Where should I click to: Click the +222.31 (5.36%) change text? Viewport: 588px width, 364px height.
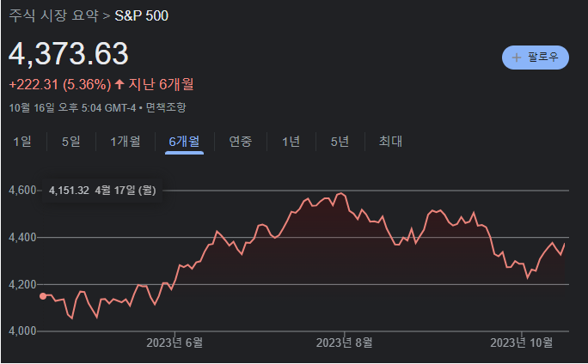pos(60,85)
